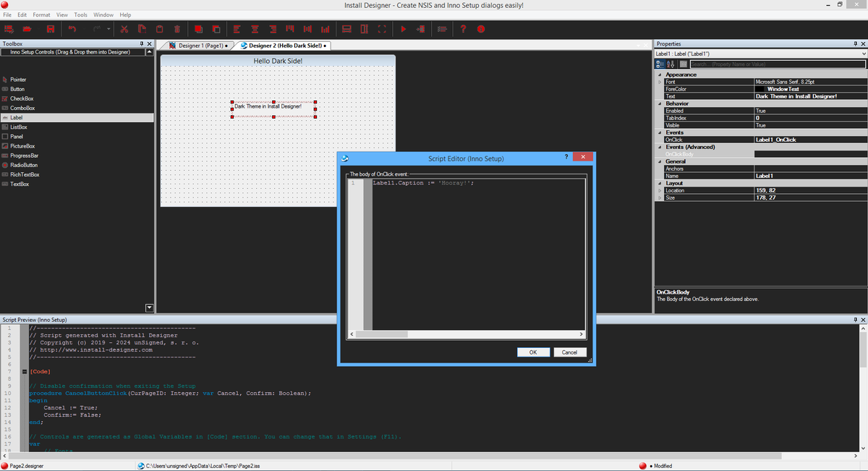Viewport: 868px width, 471px height.
Task: Click the Paste clipboard icon
Action: [160, 29]
